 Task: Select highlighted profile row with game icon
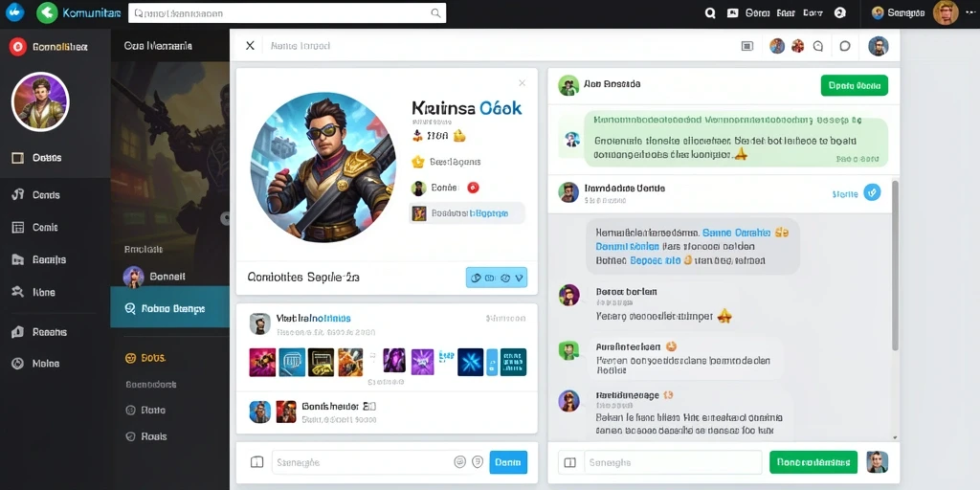[467, 213]
